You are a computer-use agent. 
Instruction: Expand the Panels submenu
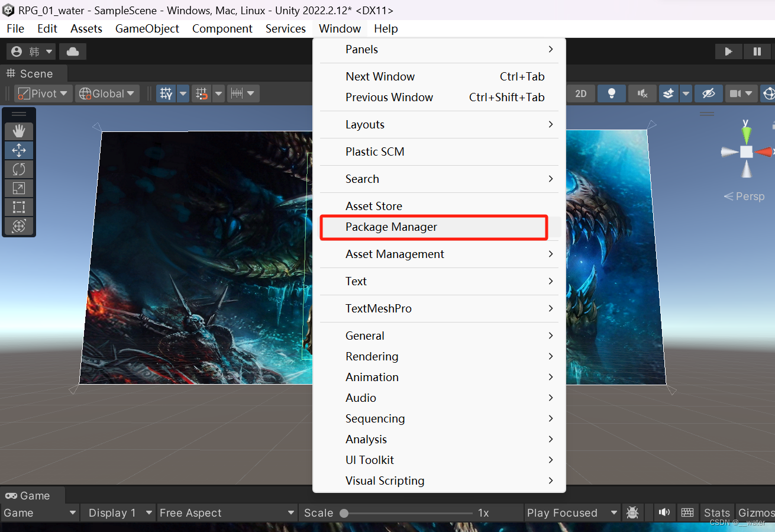coord(439,49)
